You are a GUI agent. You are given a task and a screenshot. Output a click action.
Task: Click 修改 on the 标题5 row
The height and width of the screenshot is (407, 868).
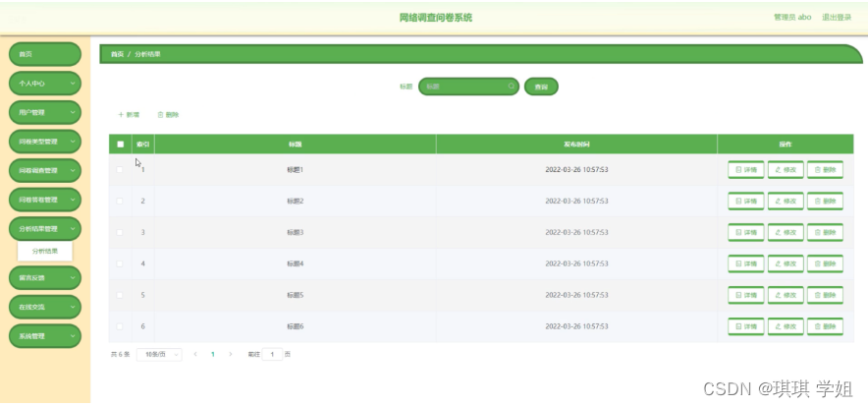[786, 295]
